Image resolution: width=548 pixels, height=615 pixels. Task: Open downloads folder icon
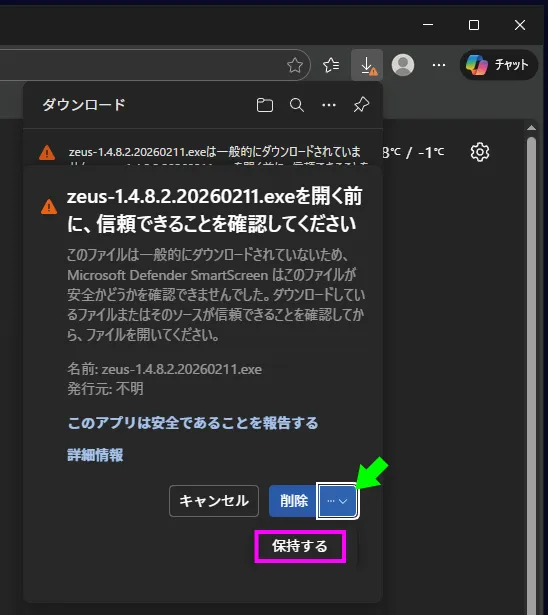pos(264,105)
